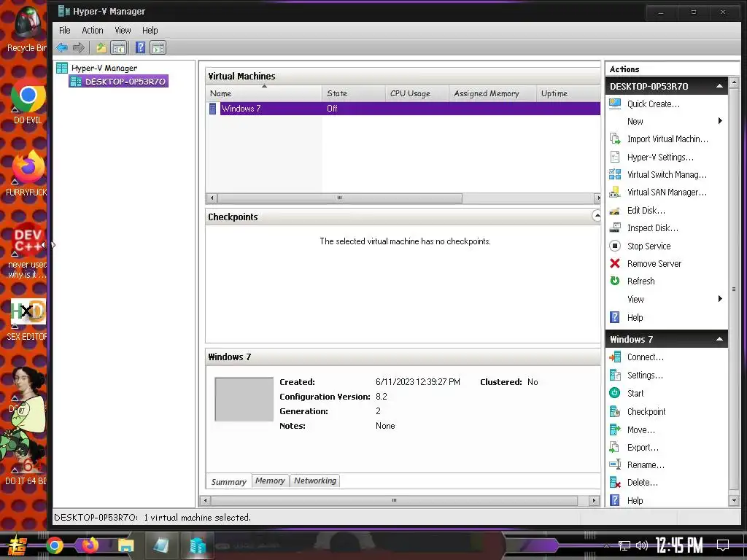Open Hyper-V Settings action
747x560 pixels.
point(660,157)
